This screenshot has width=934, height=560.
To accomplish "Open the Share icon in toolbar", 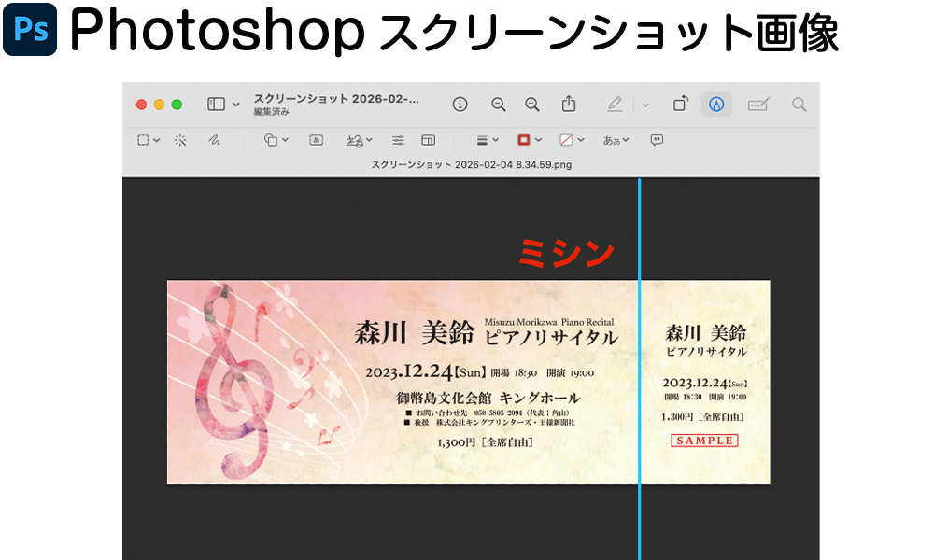I will [569, 105].
